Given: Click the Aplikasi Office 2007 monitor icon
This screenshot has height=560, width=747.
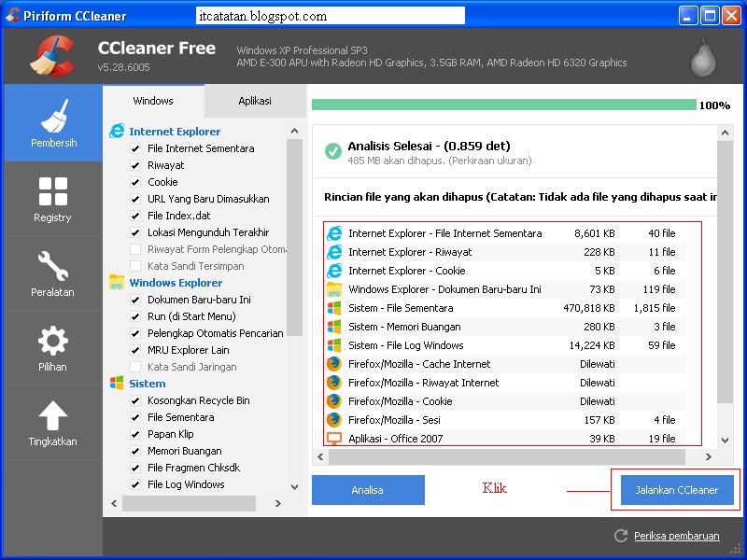Looking at the screenshot, I should [334, 438].
